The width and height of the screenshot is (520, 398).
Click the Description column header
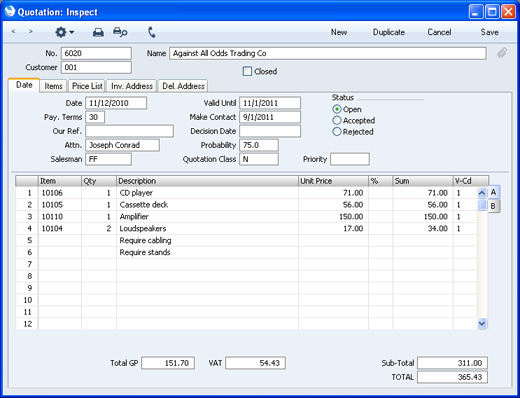pos(207,181)
